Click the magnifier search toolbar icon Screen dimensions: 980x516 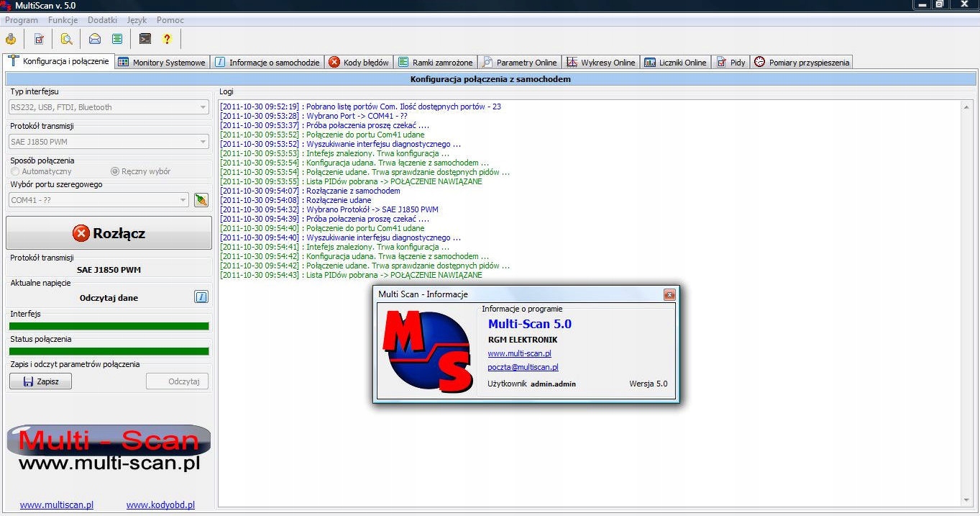(x=67, y=39)
